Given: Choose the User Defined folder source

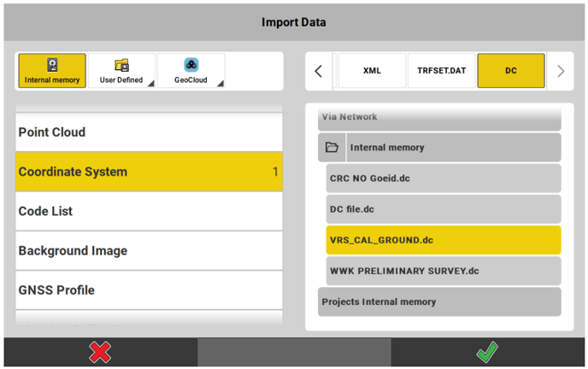Looking at the screenshot, I should (x=121, y=71).
